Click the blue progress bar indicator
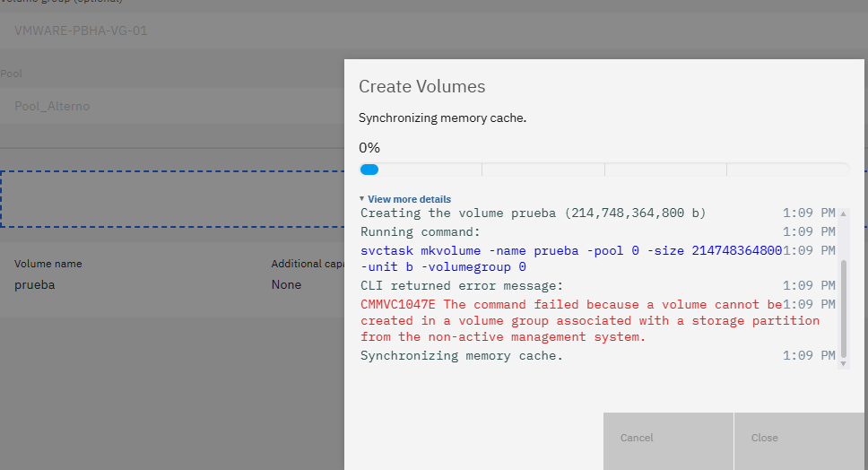The image size is (868, 470). point(369,170)
